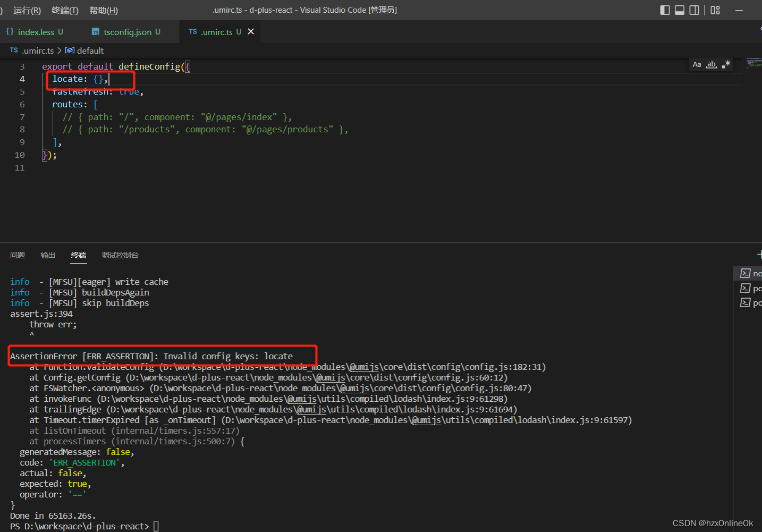Close the .umirc.ts editor tab

click(251, 31)
